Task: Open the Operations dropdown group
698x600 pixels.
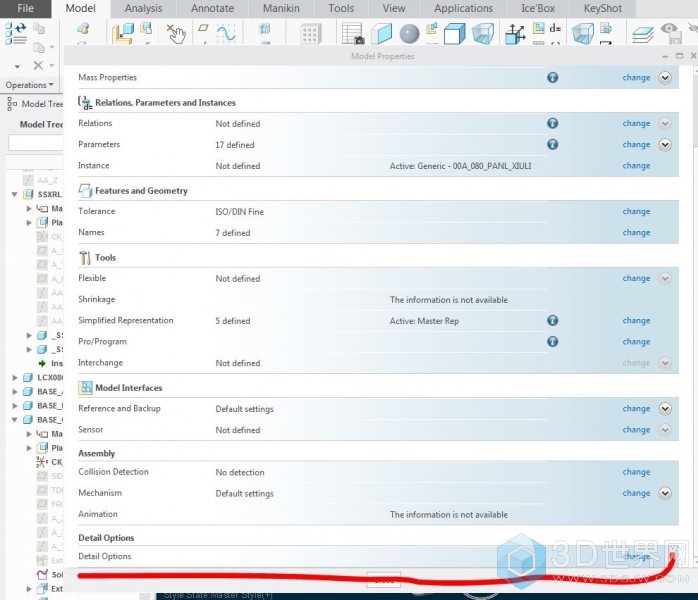Action: pyautogui.click(x=29, y=85)
